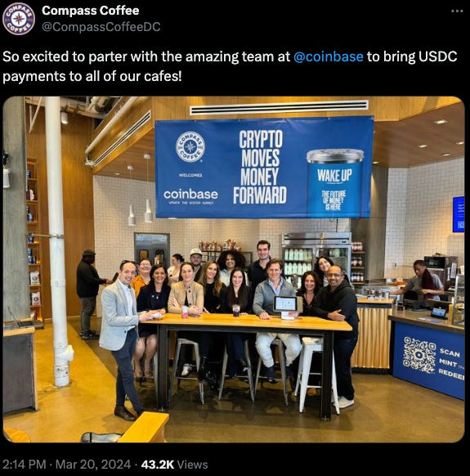The height and width of the screenshot is (476, 470).
Task: Visit the @CompassCoffeeDC handle link
Action: (x=101, y=27)
